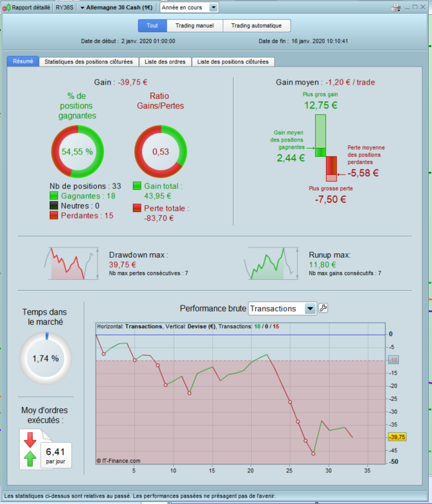Click the green Gagnantes legend swatch

point(54,196)
